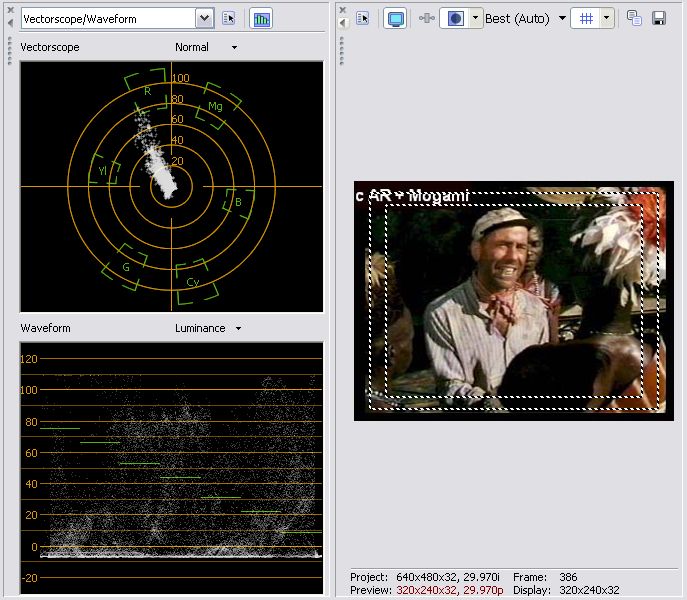
Task: Toggle the Split Screen View button
Action: coord(455,18)
